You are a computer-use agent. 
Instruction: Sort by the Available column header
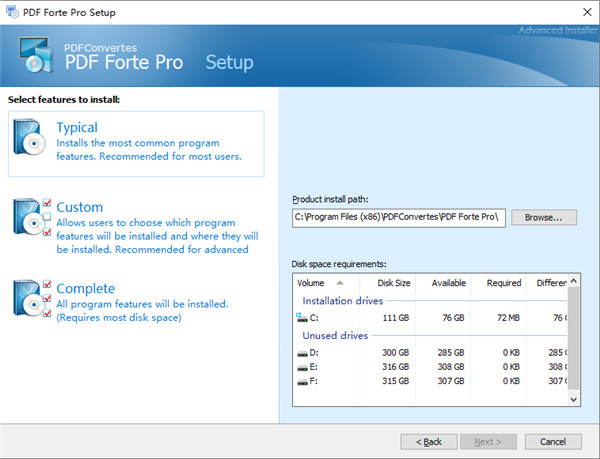[443, 283]
